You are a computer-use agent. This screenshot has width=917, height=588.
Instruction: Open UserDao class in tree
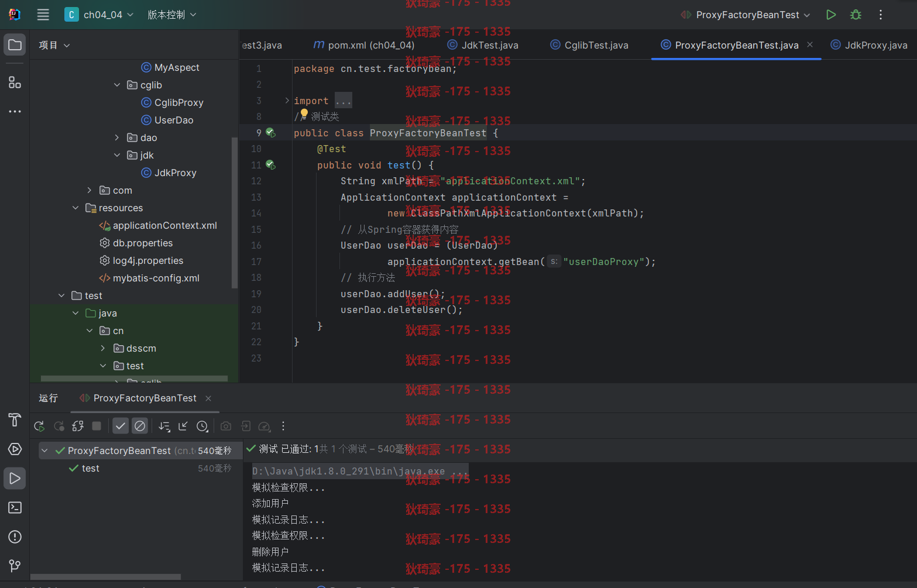tap(167, 120)
